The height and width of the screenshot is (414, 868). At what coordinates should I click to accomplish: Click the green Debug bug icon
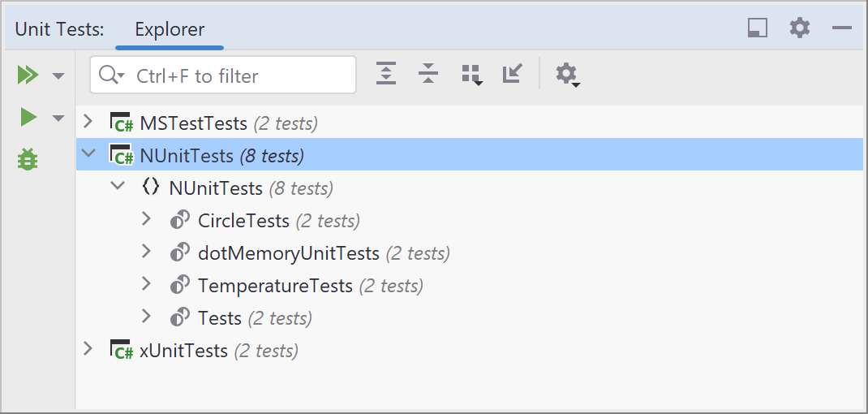click(28, 160)
